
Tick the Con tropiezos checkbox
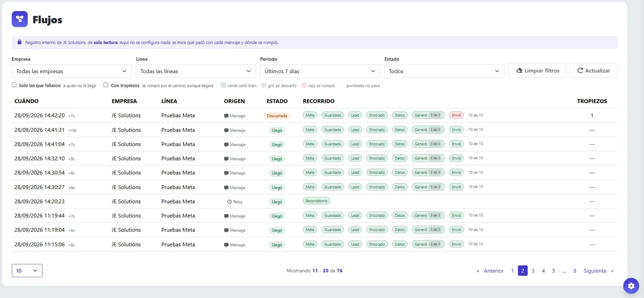coord(106,85)
